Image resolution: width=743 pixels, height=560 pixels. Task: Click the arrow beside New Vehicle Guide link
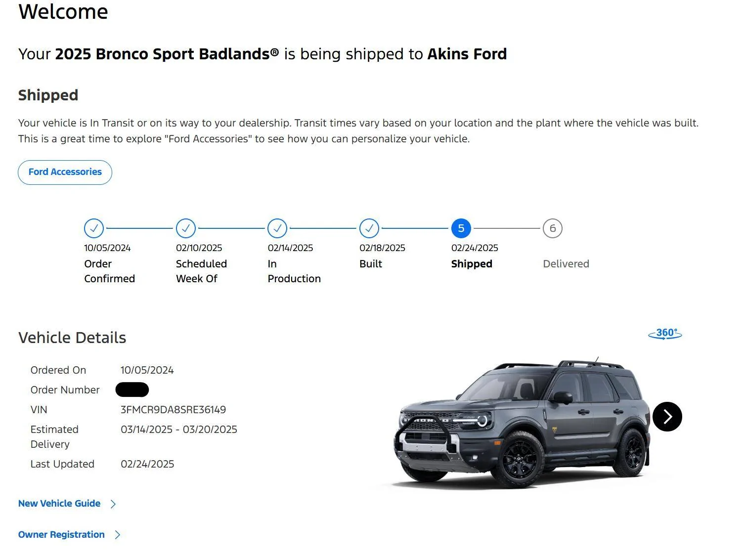114,504
